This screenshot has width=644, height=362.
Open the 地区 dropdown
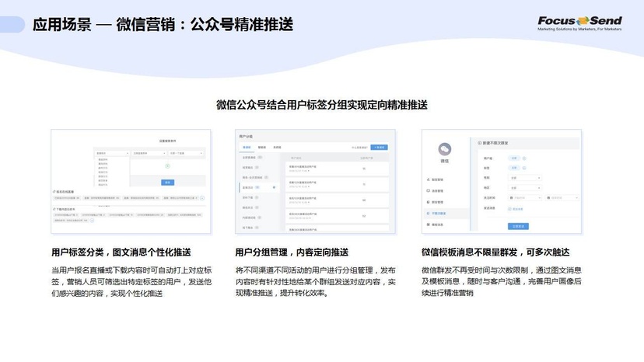tap(525, 188)
